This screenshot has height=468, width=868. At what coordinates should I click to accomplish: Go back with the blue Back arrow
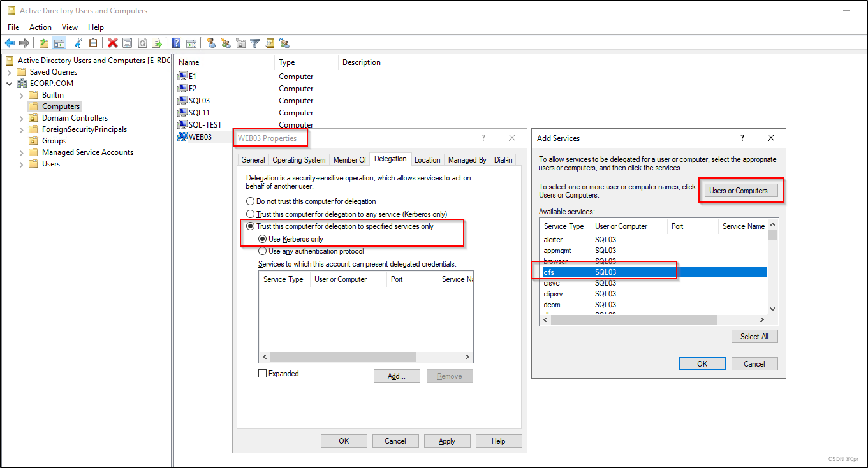tap(10, 43)
